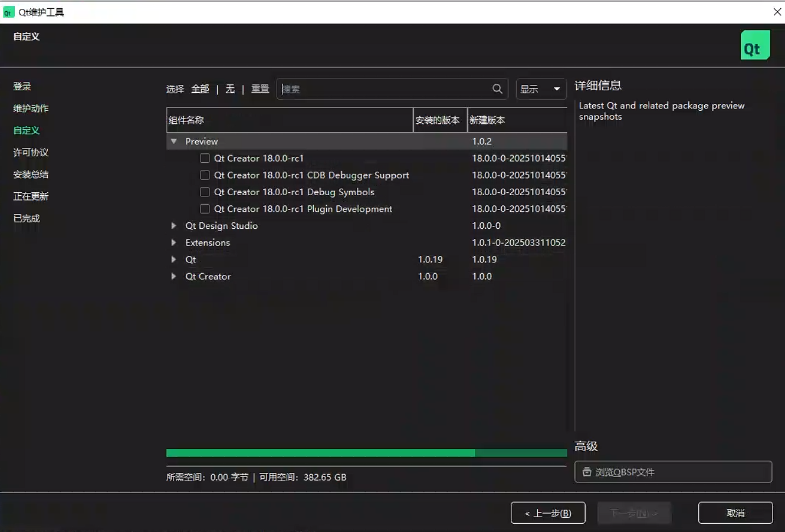Select 登录 step in sidebar
This screenshot has height=532, width=785.
coord(22,87)
